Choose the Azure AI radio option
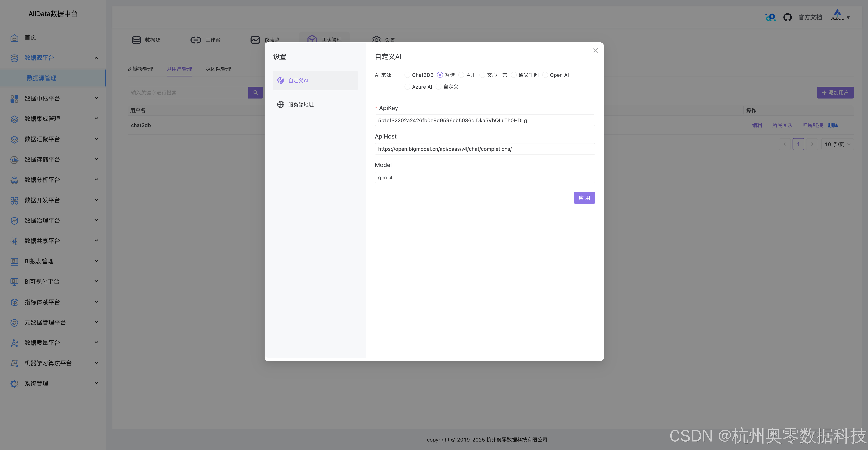This screenshot has width=868, height=450. click(407, 87)
